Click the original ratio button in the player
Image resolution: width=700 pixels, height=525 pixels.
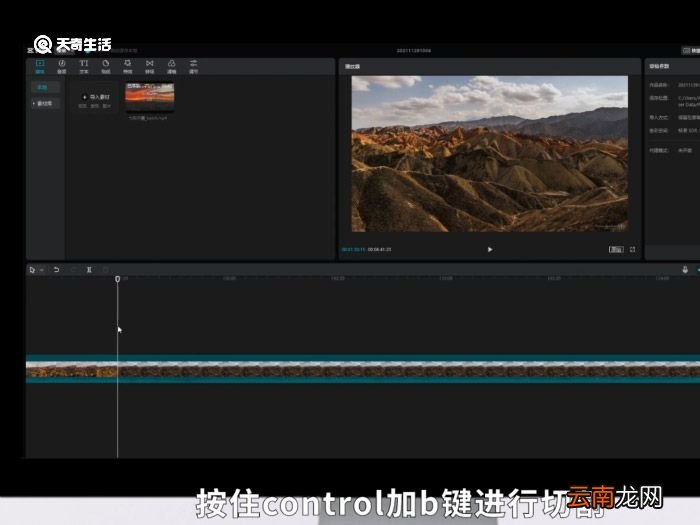click(616, 250)
